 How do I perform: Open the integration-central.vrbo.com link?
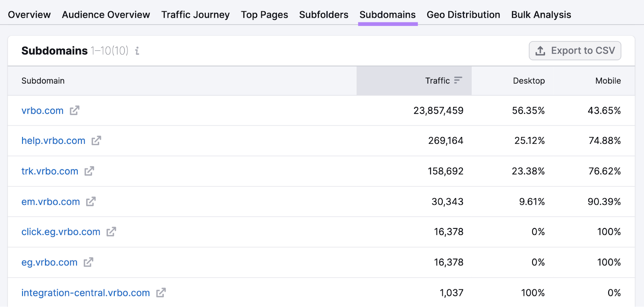[x=85, y=293]
